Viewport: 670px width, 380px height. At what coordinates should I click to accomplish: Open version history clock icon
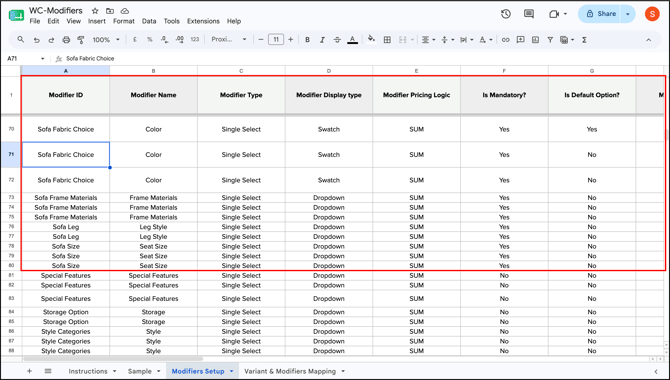pyautogui.click(x=506, y=14)
